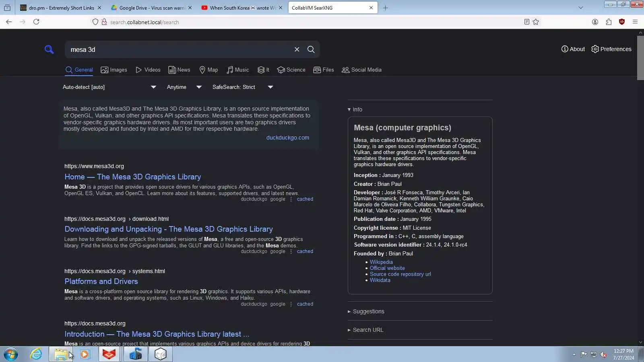Open Windows Explorer from the taskbar
Viewport: 644px width, 362px height.
pos(61,354)
